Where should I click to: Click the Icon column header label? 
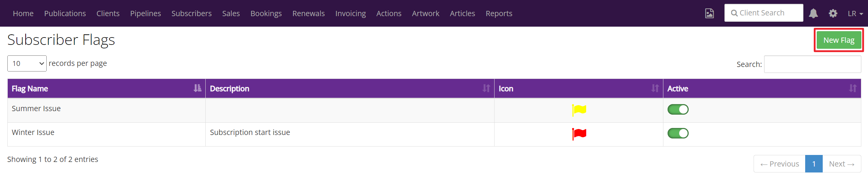[x=506, y=89]
